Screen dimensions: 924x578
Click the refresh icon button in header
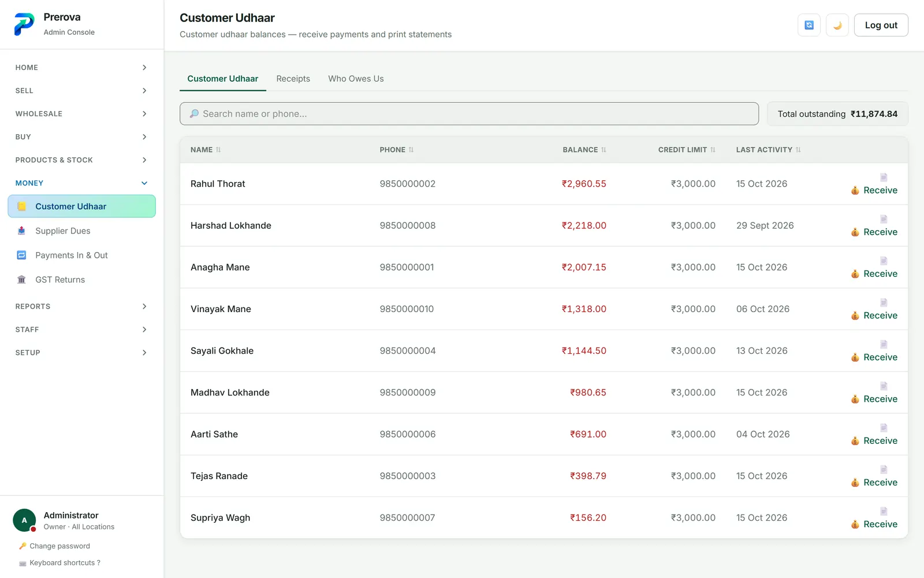[809, 25]
